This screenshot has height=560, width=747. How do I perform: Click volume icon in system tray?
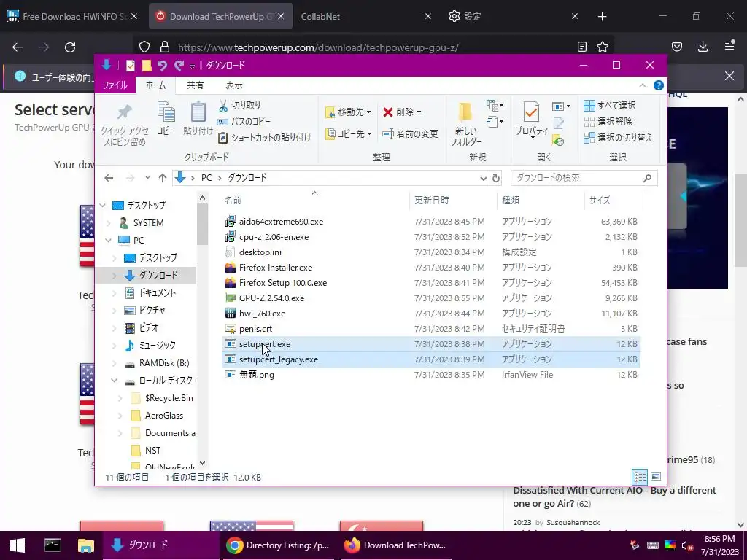[x=686, y=545]
